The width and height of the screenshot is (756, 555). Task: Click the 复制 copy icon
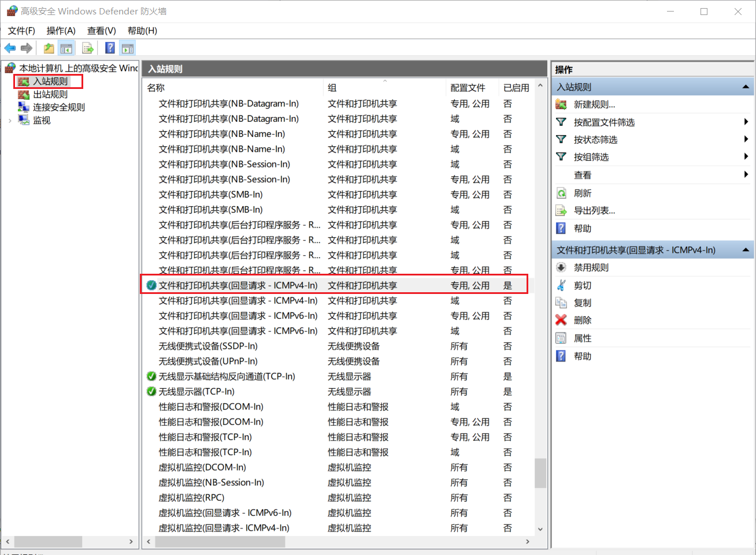(561, 303)
